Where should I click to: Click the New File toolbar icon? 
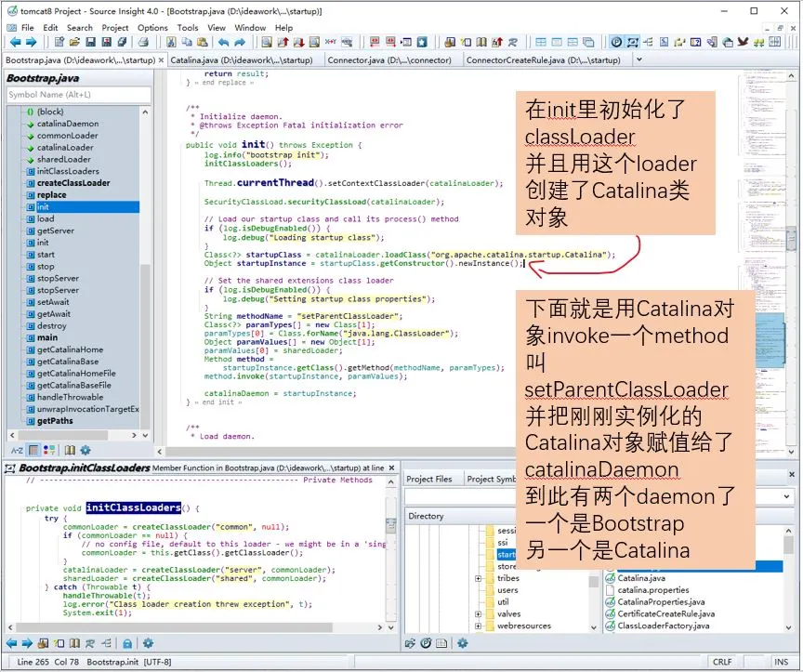pos(59,42)
